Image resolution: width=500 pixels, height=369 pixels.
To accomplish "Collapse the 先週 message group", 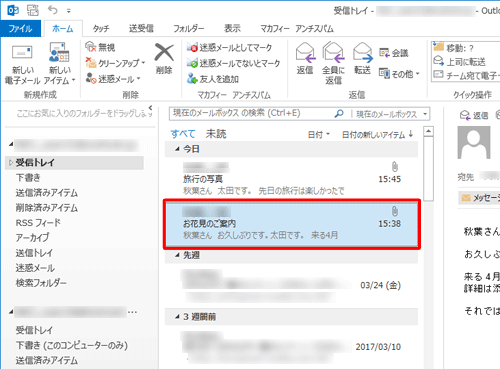I will (178, 255).
